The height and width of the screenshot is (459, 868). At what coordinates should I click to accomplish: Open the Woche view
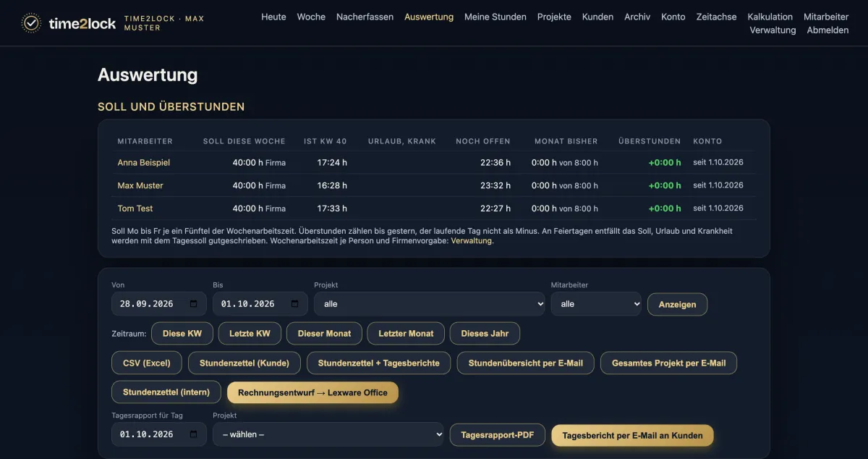(x=311, y=17)
